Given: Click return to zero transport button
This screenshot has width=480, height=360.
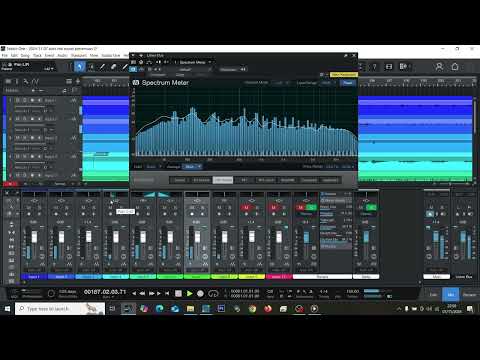Looking at the screenshot, I should [x=167, y=293].
